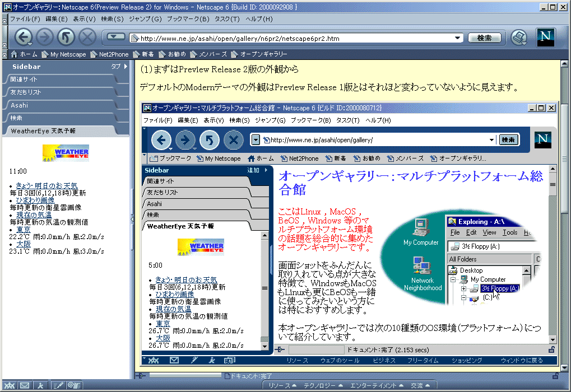Open Composer from the outer bottom taskbar pen icon

[58, 385]
